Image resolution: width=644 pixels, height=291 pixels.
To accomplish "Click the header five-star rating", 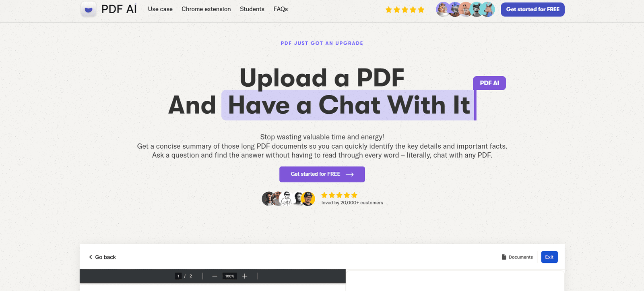I will [405, 10].
